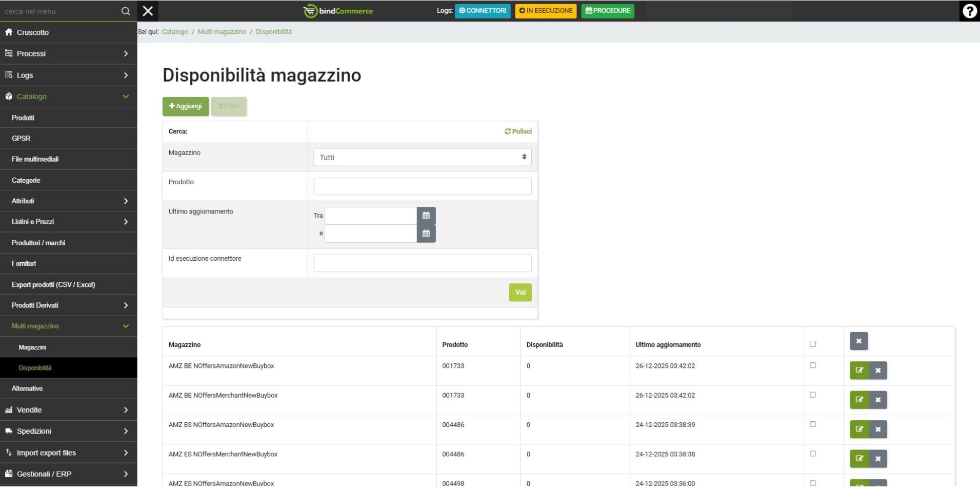
Task: Open calendar picker for 'e' end date
Action: tap(426, 233)
